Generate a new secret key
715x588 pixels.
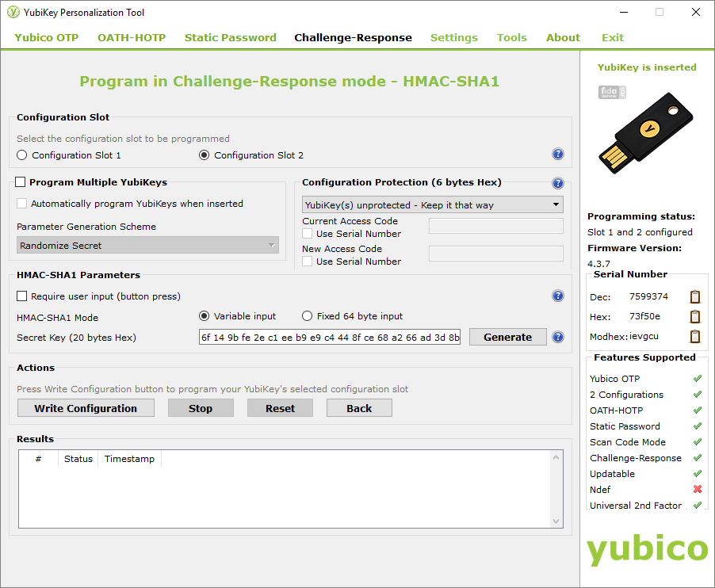click(x=507, y=337)
